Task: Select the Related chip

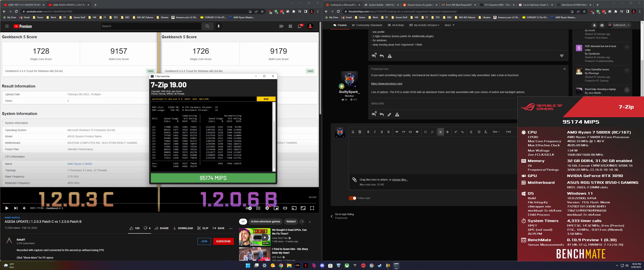Action: [291, 221]
